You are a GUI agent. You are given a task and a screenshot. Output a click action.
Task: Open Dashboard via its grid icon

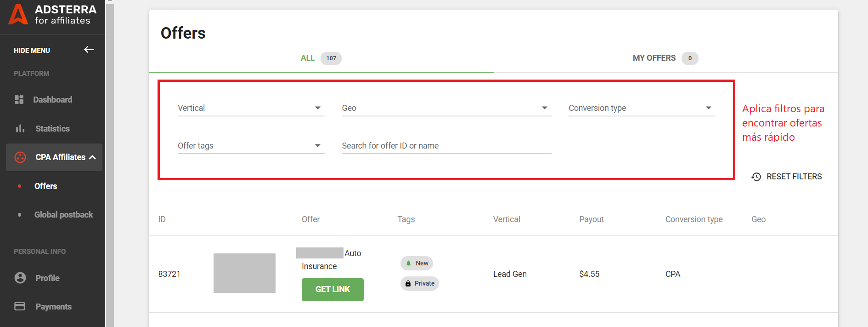[19, 100]
